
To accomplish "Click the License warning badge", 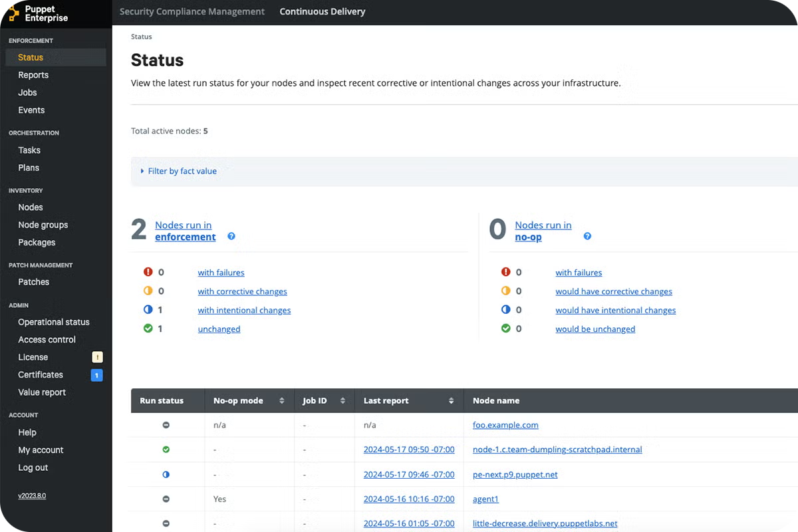I will pyautogui.click(x=96, y=357).
